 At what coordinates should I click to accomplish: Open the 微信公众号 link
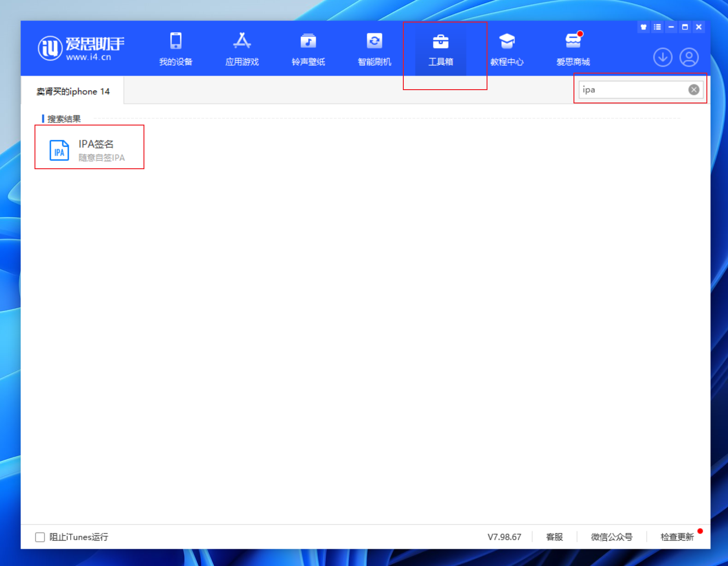click(x=612, y=537)
